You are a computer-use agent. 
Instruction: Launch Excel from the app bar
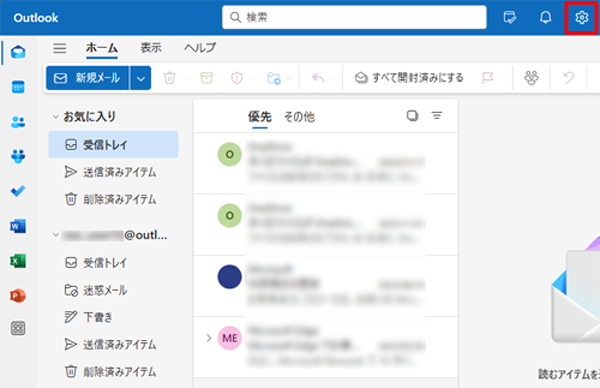(18, 261)
